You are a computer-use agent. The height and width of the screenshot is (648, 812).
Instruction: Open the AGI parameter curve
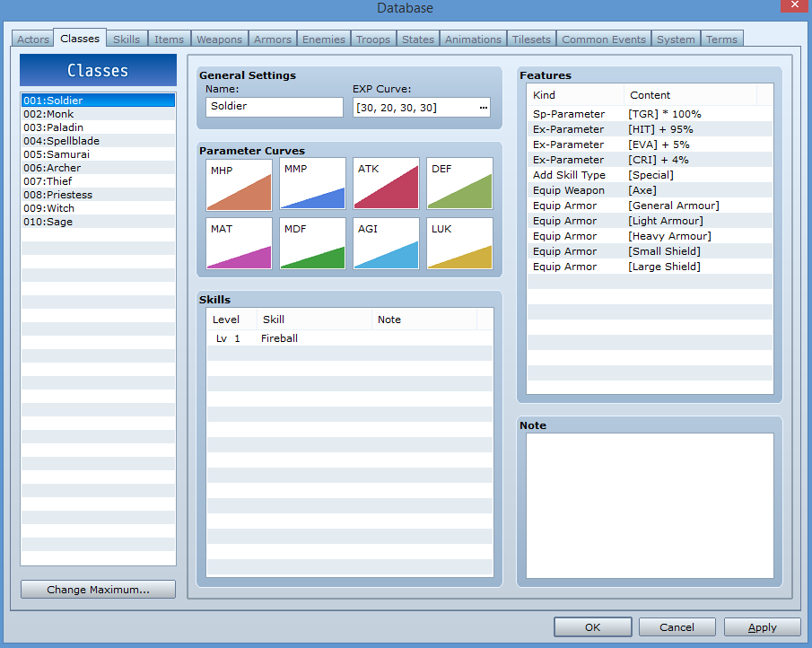pos(386,243)
